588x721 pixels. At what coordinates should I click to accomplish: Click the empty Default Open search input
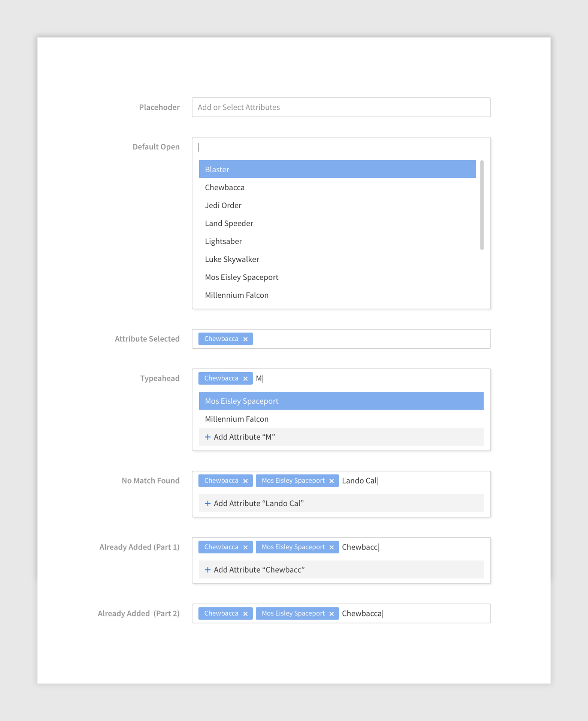[x=341, y=147]
